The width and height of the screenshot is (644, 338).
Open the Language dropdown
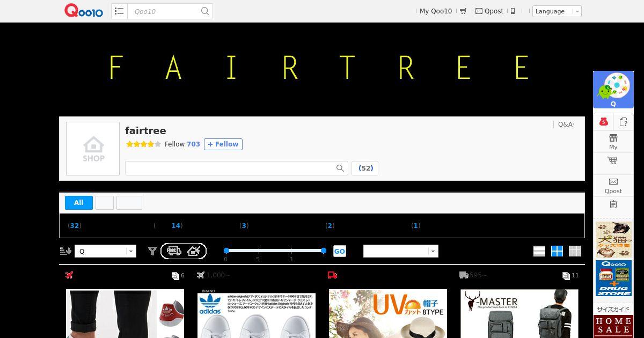pyautogui.click(x=557, y=11)
